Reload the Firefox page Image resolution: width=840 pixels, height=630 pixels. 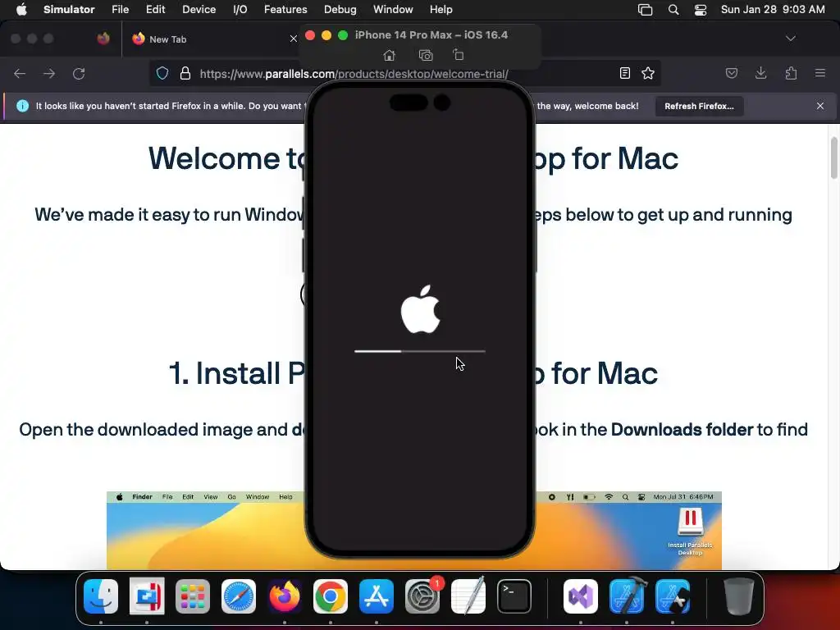click(79, 73)
